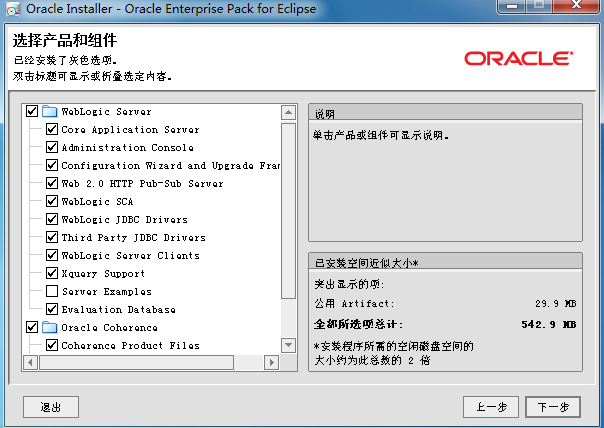
Task: Select Oracle Coherence tree label
Action: pos(109,327)
